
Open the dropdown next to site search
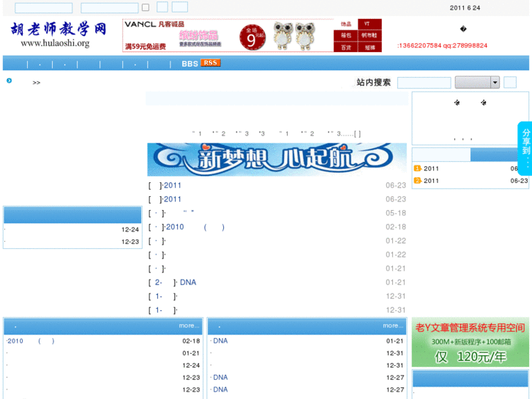click(477, 82)
